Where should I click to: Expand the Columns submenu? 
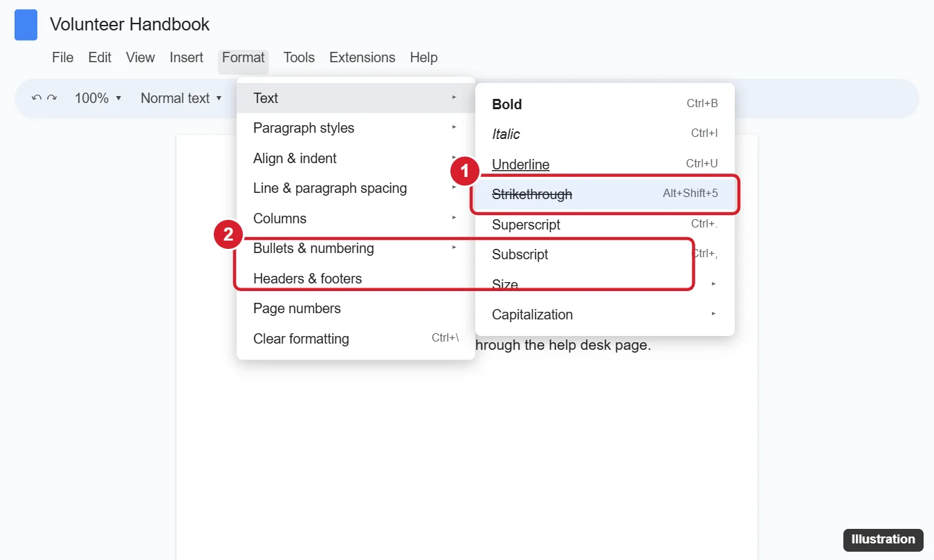click(356, 218)
